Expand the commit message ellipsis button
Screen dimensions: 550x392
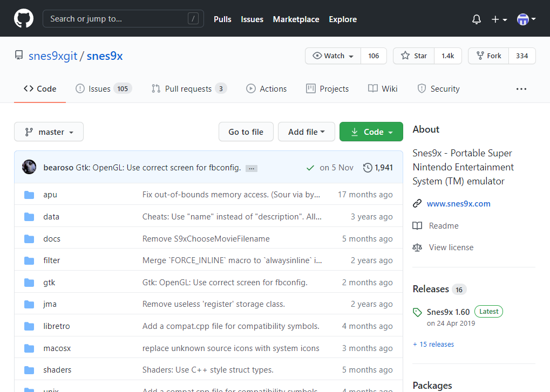pos(252,168)
